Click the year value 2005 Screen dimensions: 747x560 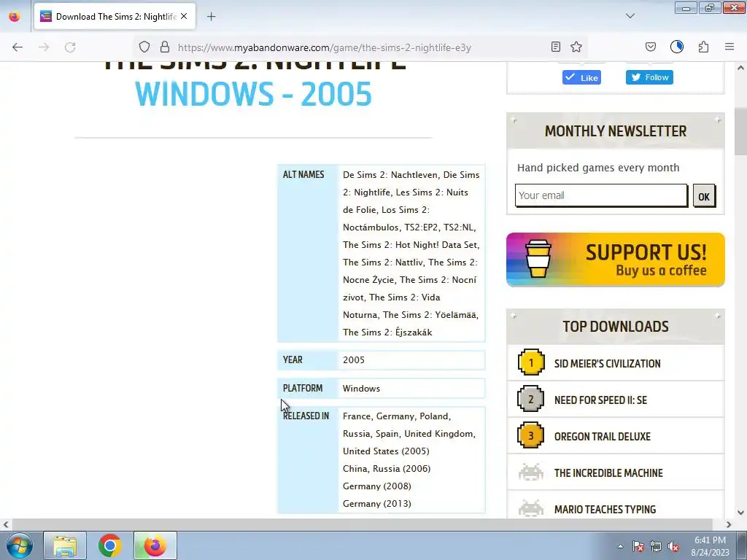[354, 360]
